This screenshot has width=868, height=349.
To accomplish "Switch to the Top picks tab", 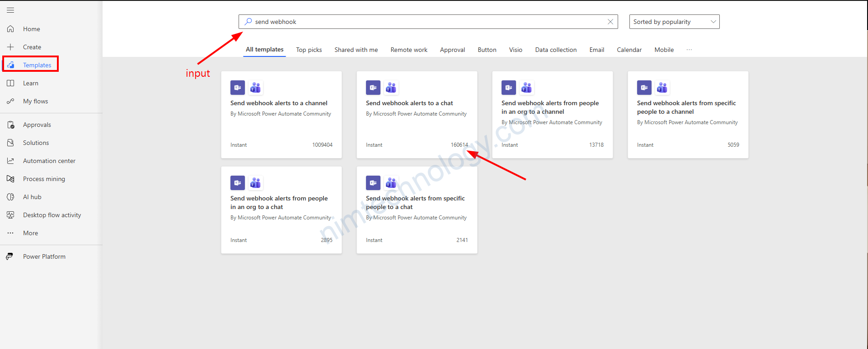I will tap(309, 50).
